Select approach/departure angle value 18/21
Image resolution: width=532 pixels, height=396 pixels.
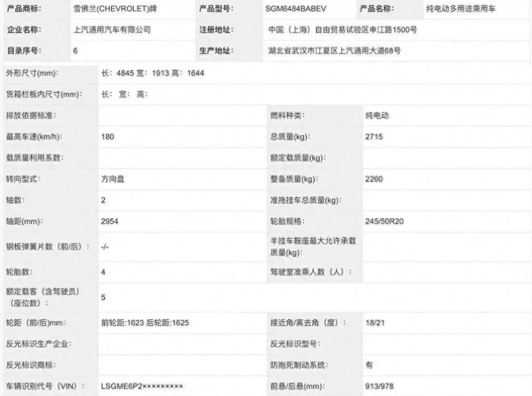375,322
